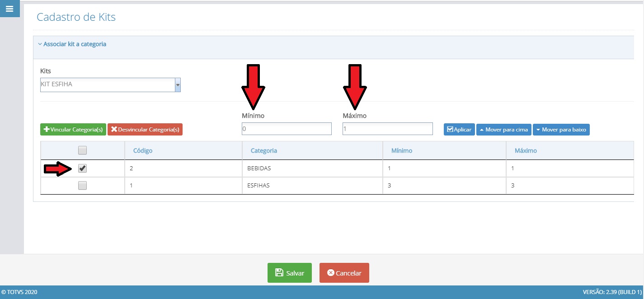Image resolution: width=644 pixels, height=299 pixels.
Task: Click the Aplicar button
Action: [x=459, y=130]
